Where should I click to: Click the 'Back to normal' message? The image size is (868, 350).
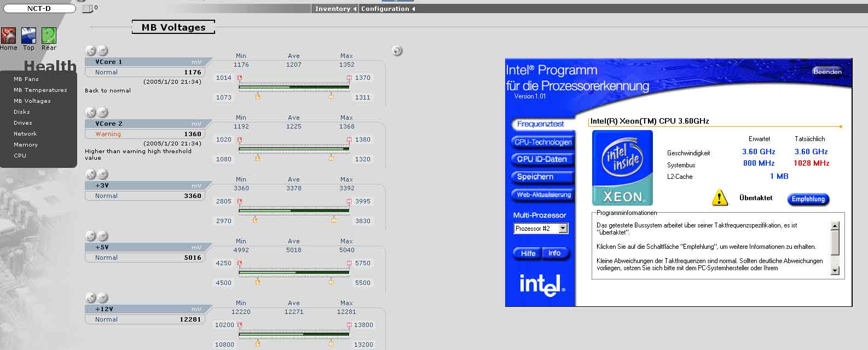point(108,91)
